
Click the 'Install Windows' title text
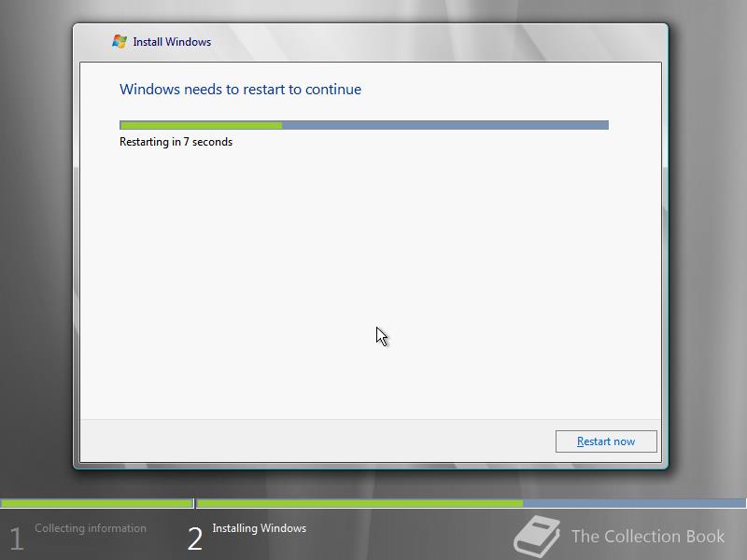[x=172, y=42]
